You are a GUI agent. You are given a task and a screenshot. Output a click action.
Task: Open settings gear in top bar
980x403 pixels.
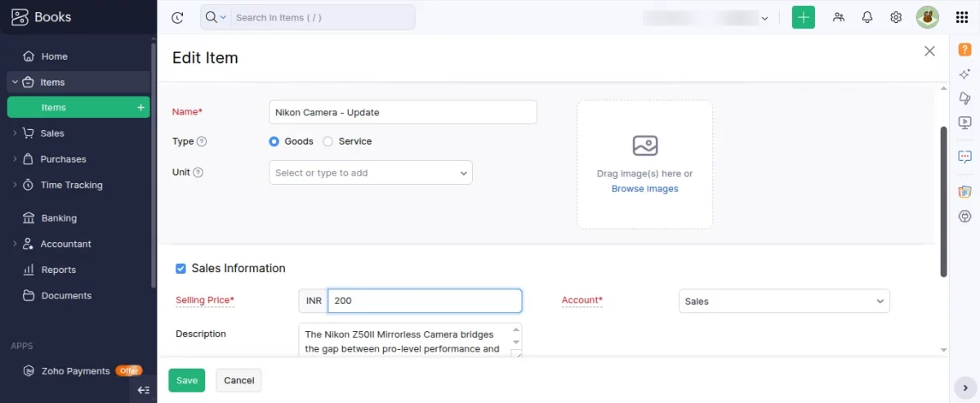tap(896, 17)
